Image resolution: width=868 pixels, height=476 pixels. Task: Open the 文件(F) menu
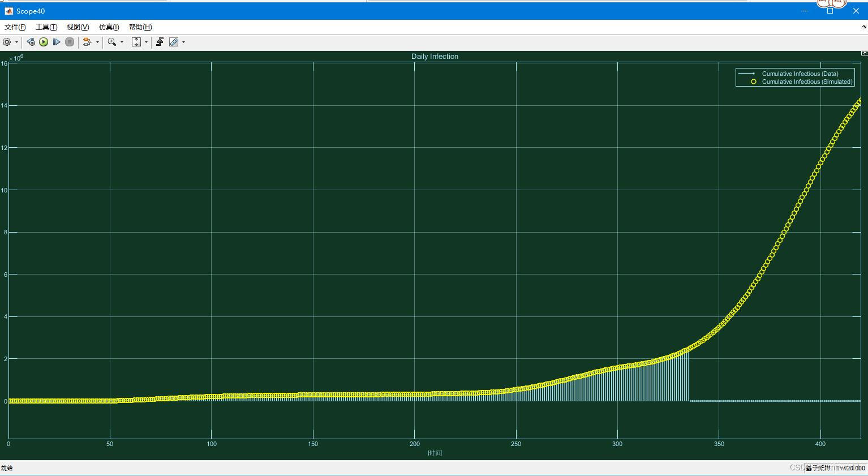(14, 27)
